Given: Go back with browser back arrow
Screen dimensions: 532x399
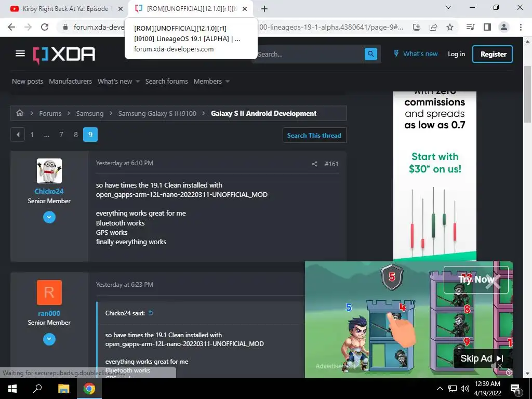Looking at the screenshot, I should click(11, 27).
